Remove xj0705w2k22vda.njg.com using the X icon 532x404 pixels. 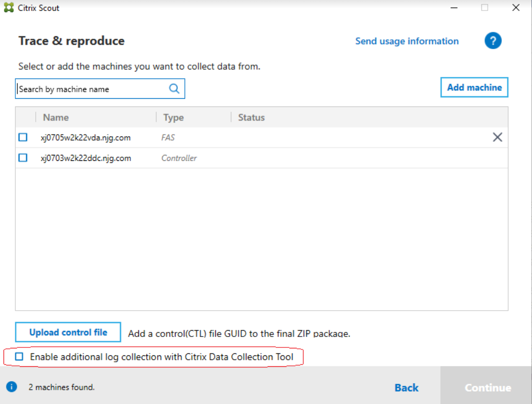(497, 137)
